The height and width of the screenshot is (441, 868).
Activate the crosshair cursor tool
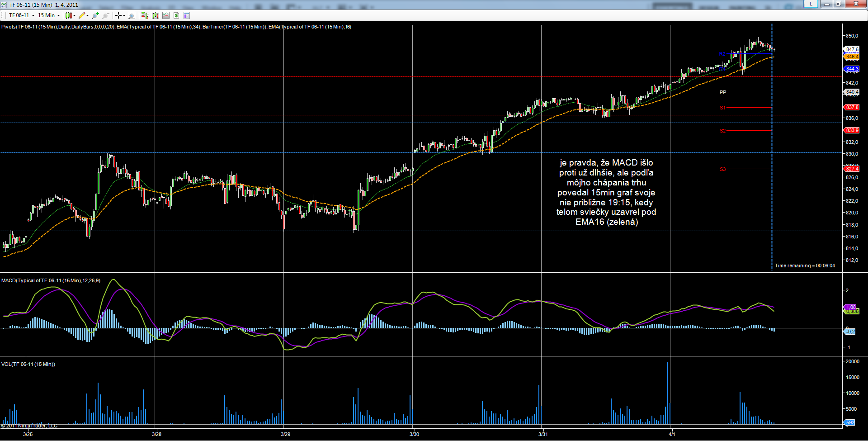[x=118, y=15]
